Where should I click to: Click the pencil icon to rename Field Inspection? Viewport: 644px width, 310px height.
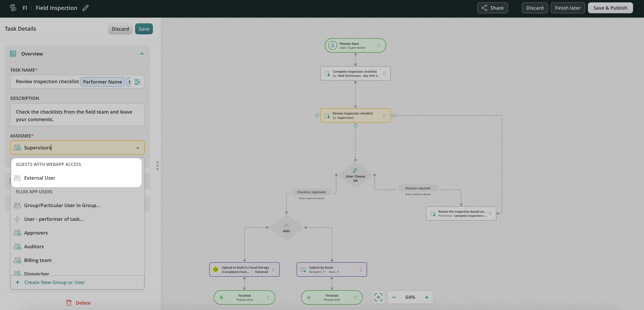(x=85, y=8)
